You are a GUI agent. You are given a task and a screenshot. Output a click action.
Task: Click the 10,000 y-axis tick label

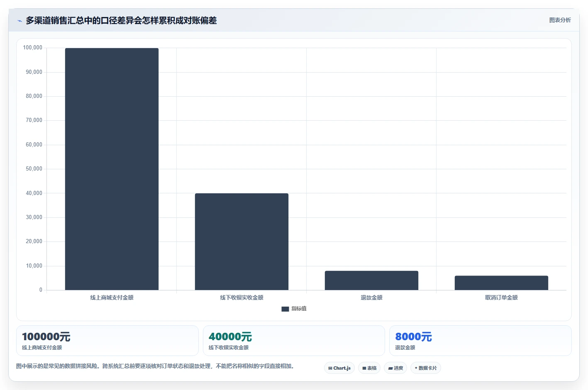click(x=34, y=266)
